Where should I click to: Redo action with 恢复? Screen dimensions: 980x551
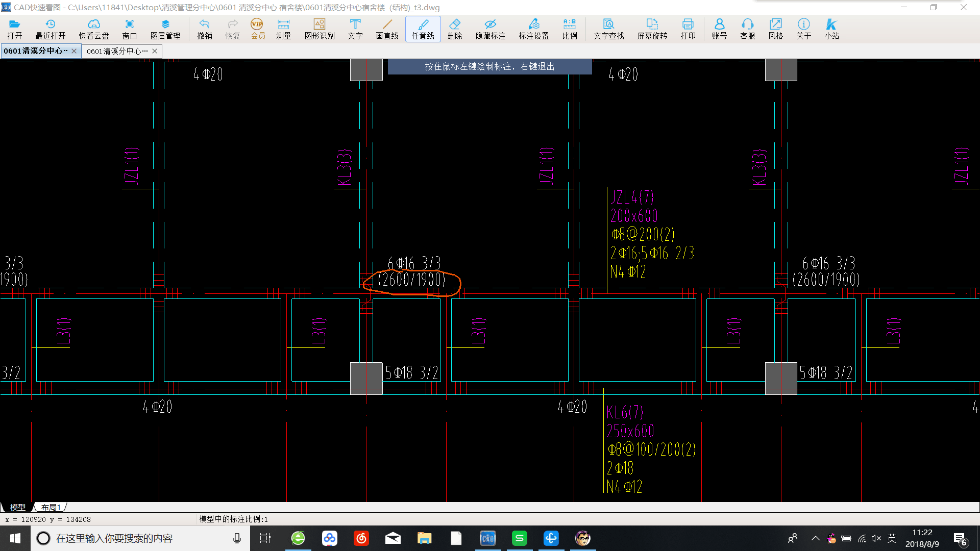click(233, 29)
